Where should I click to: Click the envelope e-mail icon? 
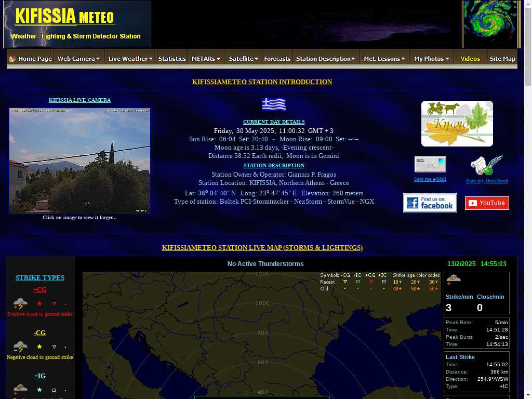(x=430, y=165)
